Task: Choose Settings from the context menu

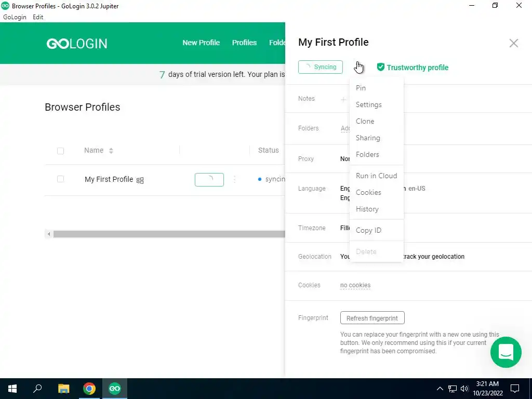Action: coord(377,104)
